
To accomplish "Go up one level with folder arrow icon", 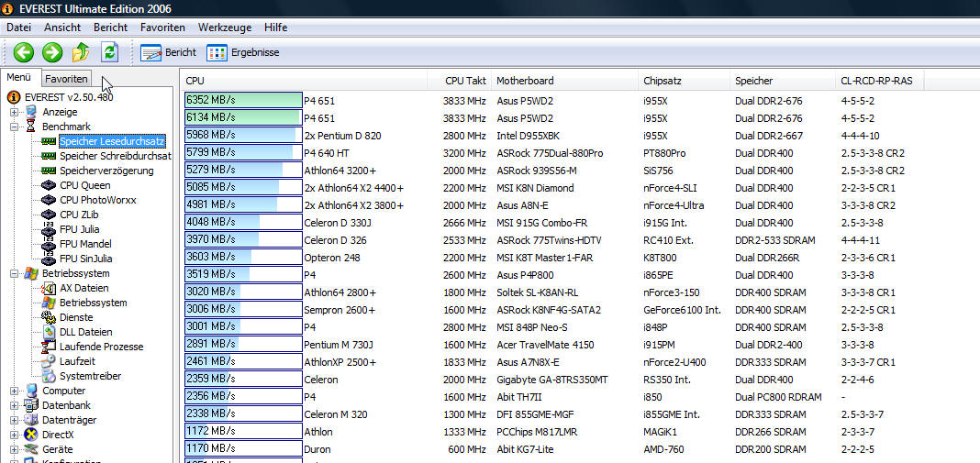I will pos(82,52).
